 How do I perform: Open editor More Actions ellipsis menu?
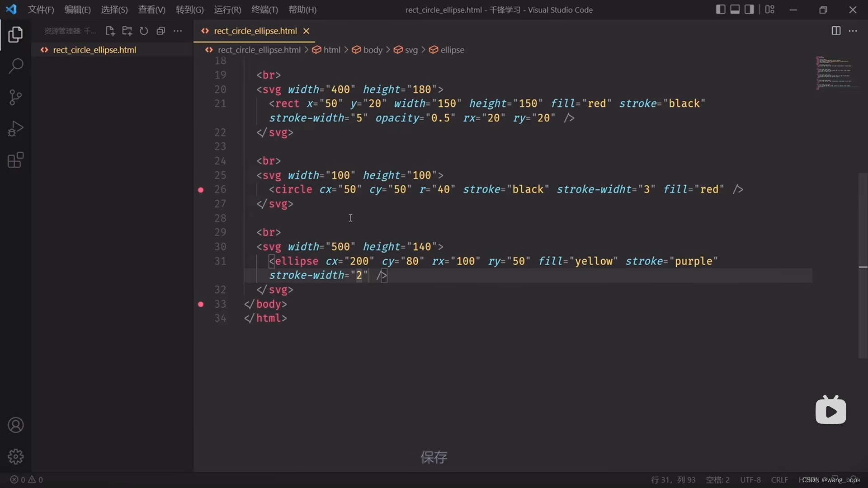(x=853, y=31)
